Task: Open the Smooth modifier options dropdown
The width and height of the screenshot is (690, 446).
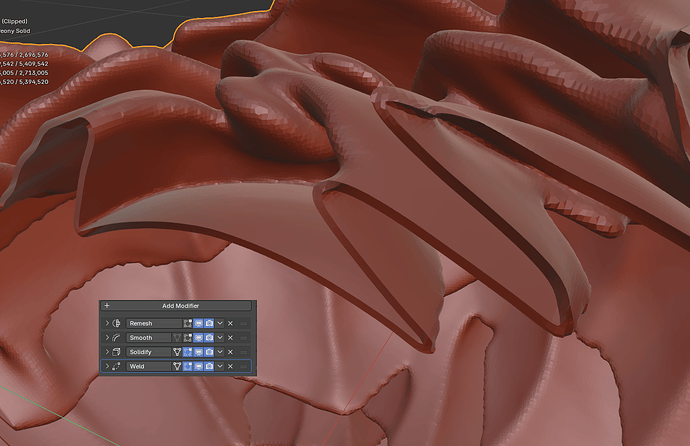Action: 220,338
